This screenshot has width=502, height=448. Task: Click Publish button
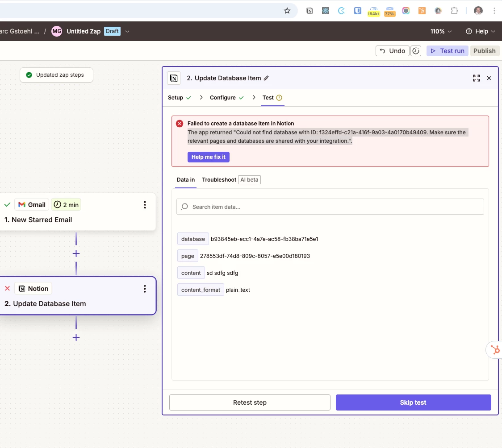click(485, 51)
